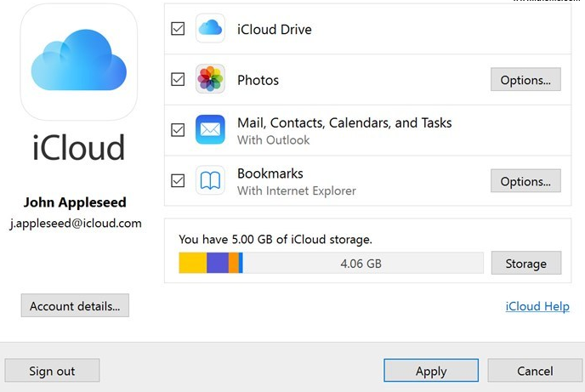Screen dimensions: 585x392
Task: Click the thin blue segment of storage bar
Action: [241, 263]
